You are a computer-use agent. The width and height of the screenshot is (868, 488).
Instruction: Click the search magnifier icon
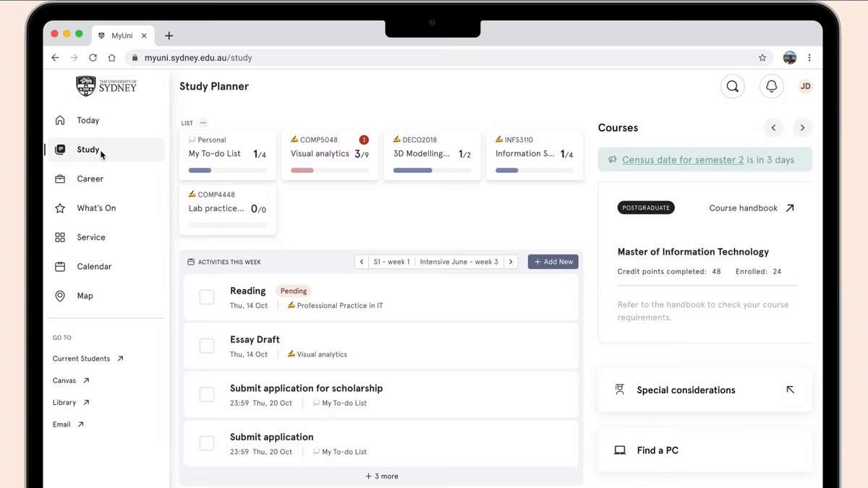732,87
